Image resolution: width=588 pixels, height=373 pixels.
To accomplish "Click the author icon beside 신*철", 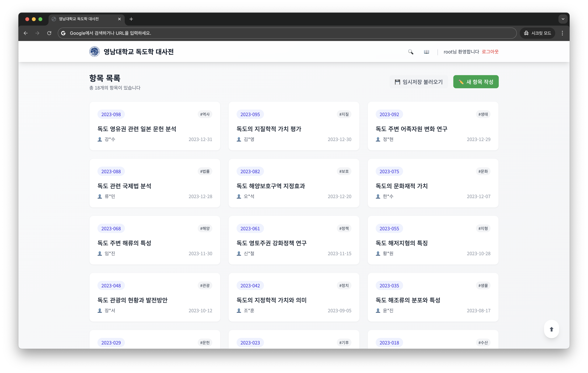I will 239,254.
